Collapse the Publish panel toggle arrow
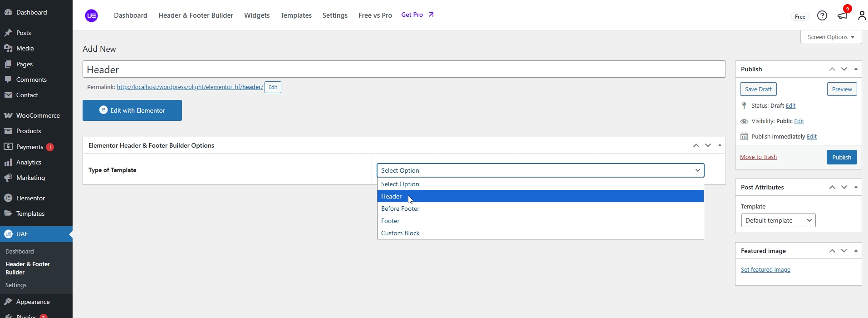 (x=856, y=69)
